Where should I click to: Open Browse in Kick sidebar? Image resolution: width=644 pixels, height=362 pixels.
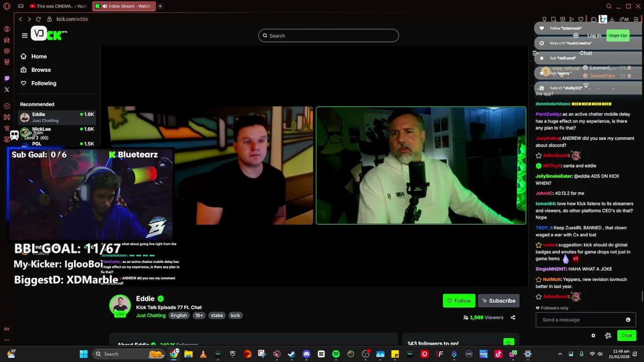(35, 70)
